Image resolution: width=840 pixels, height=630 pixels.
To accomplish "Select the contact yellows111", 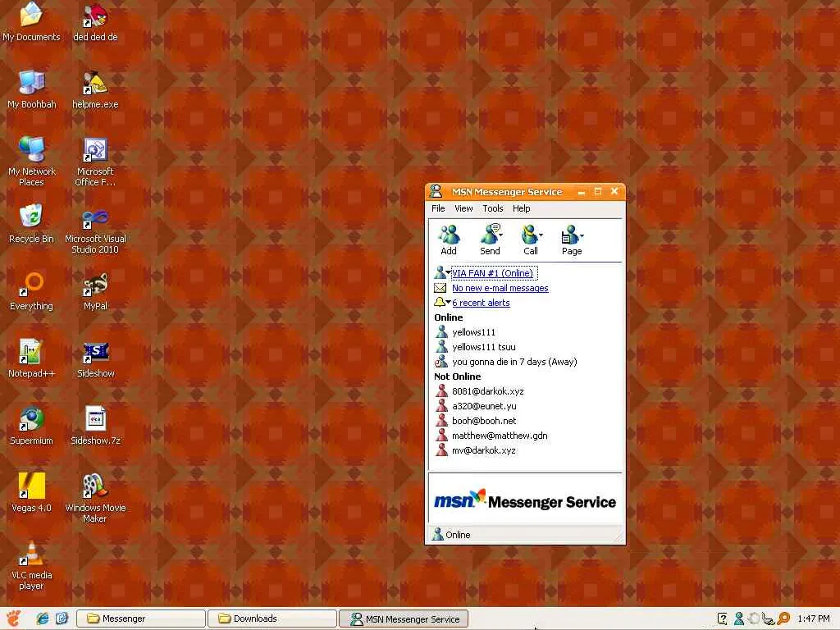I will (473, 332).
